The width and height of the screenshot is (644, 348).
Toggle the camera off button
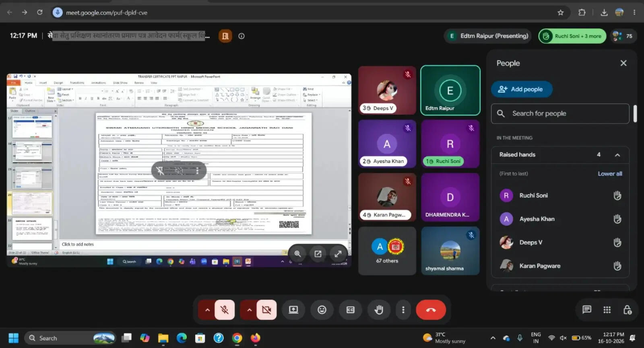pyautogui.click(x=266, y=310)
